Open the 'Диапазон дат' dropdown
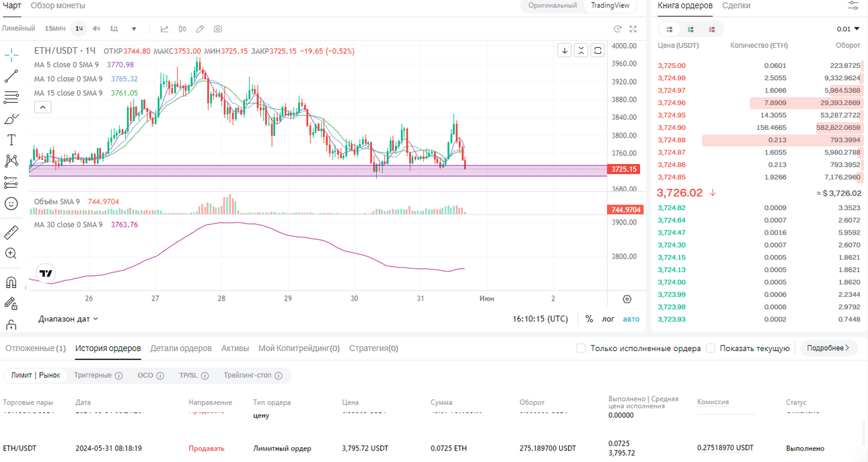This screenshot has height=462, width=868. point(69,319)
